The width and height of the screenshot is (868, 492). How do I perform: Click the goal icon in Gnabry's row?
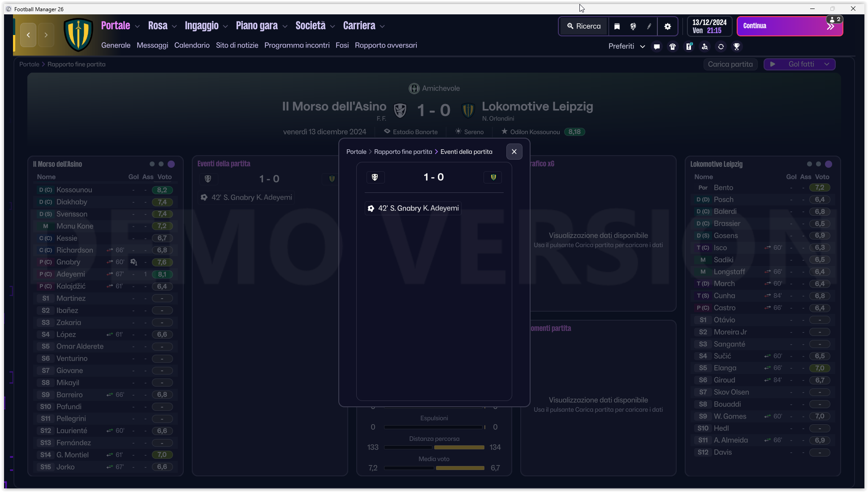134,262
